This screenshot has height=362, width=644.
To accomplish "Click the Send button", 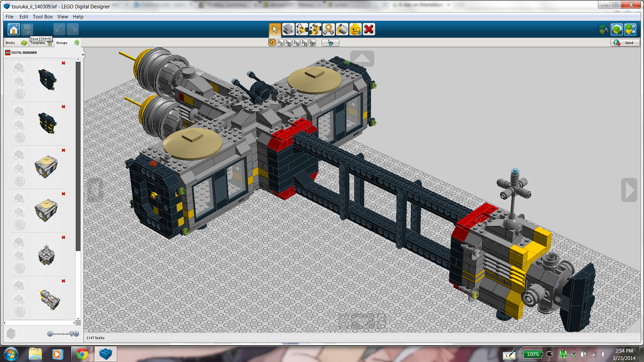I will pyautogui.click(x=625, y=43).
